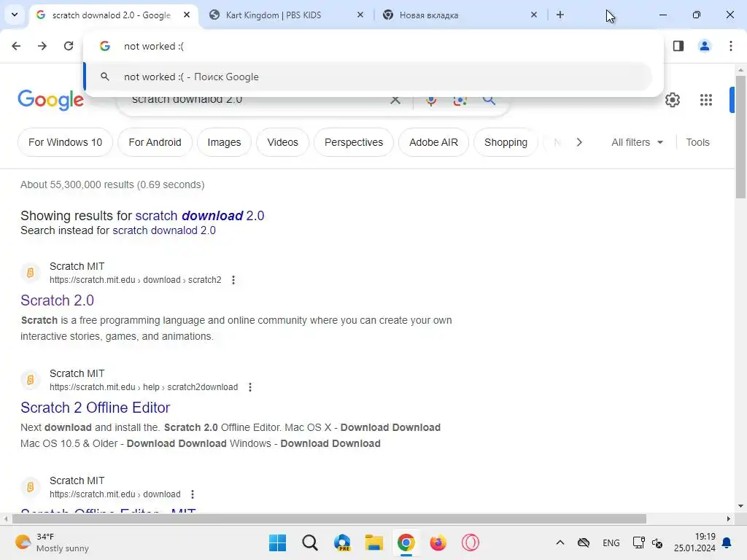Open more options for the scratch2download result

(250, 387)
